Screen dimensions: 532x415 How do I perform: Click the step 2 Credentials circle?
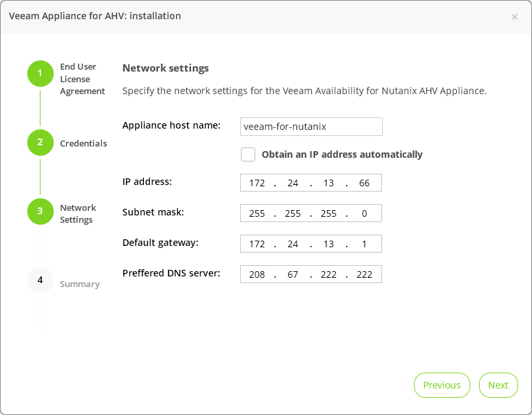tap(40, 143)
